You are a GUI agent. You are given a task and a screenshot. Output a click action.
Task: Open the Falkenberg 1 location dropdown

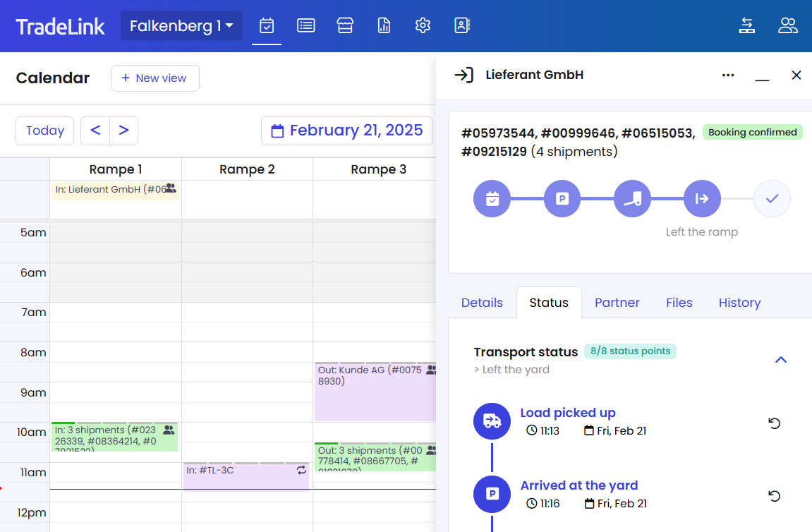181,26
